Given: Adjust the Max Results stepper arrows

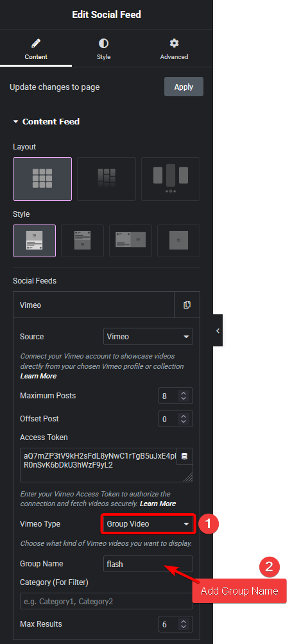Looking at the screenshot, I should click(184, 624).
